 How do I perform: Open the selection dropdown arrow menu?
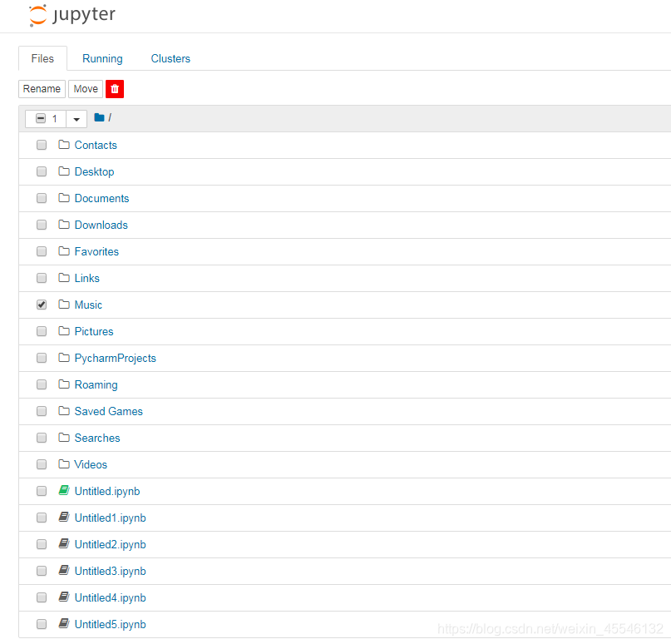(x=76, y=119)
